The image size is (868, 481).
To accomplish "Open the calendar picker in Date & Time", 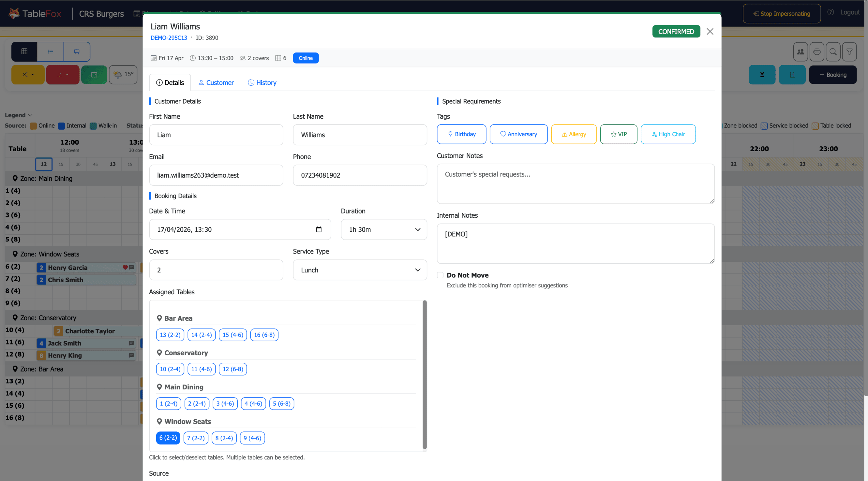I will pos(319,229).
